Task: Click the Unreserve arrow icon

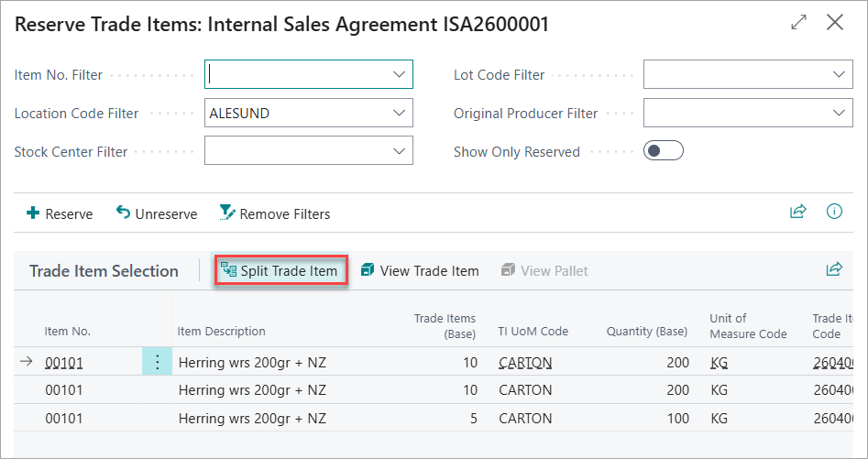Action: coord(123,213)
